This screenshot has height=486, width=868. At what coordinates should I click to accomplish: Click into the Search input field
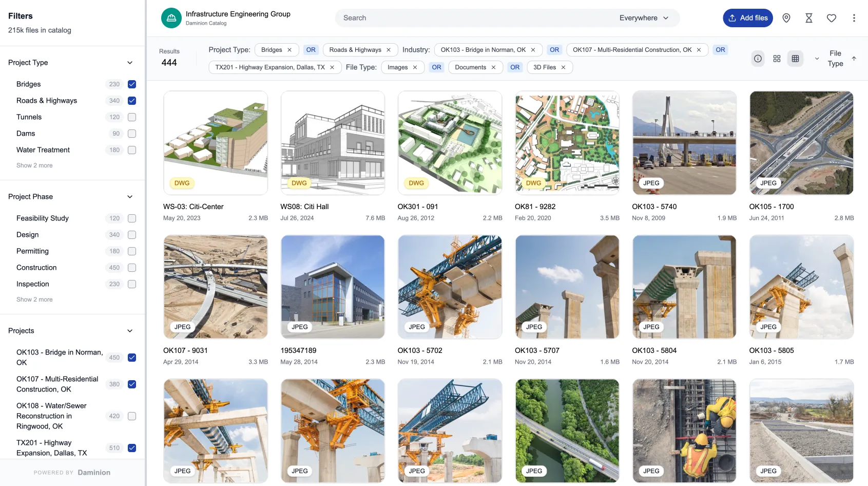[472, 18]
